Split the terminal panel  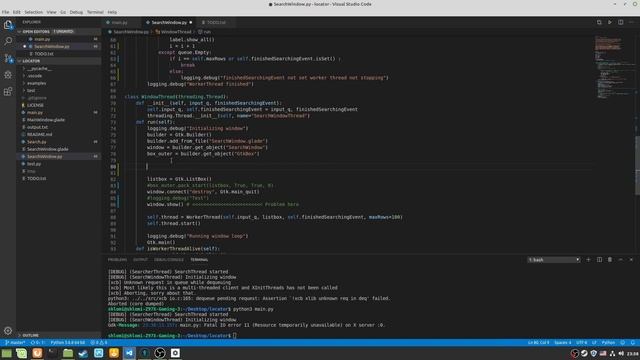click(599, 260)
